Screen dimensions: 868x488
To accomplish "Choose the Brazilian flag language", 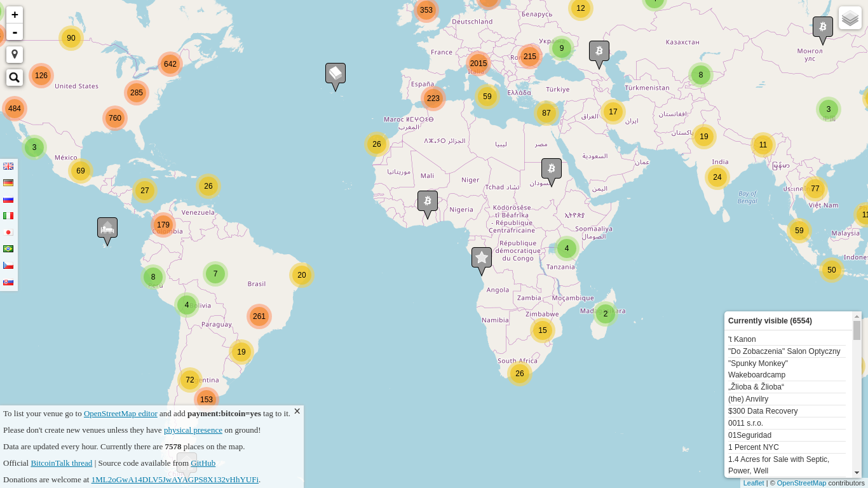I will click(8, 249).
